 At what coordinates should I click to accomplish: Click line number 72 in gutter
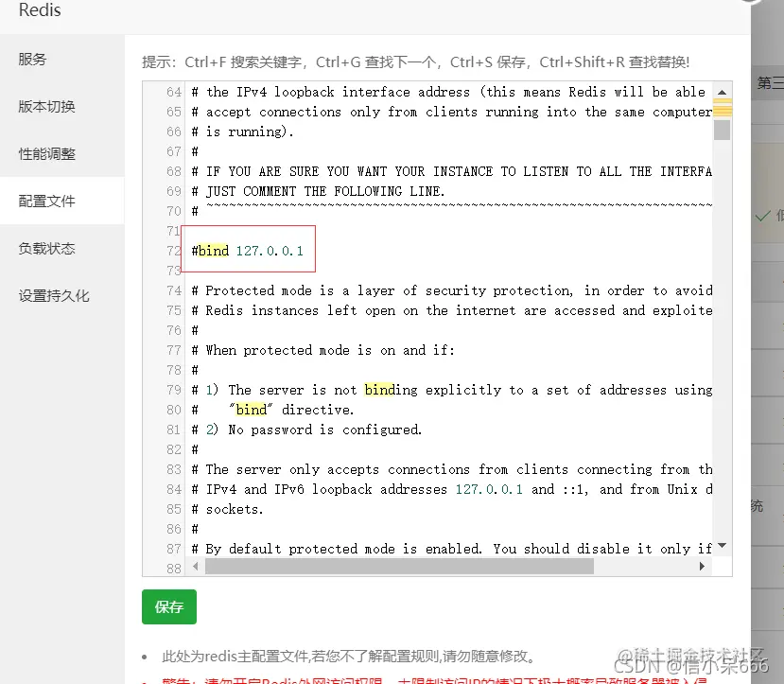[173, 251]
